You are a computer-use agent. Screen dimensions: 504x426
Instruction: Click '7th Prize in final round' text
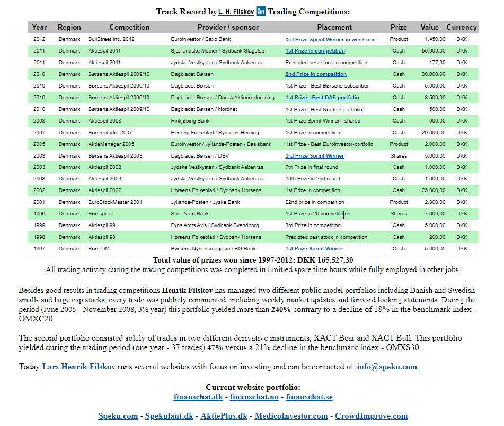click(x=312, y=167)
